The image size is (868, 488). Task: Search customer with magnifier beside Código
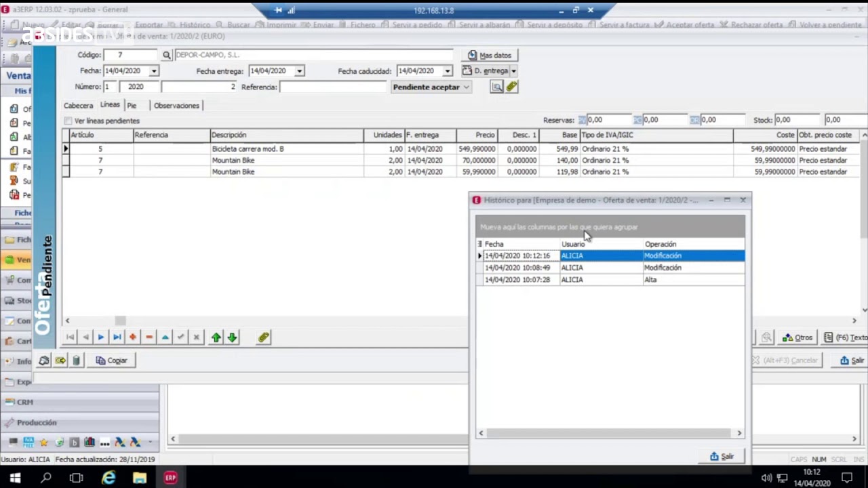(x=167, y=56)
